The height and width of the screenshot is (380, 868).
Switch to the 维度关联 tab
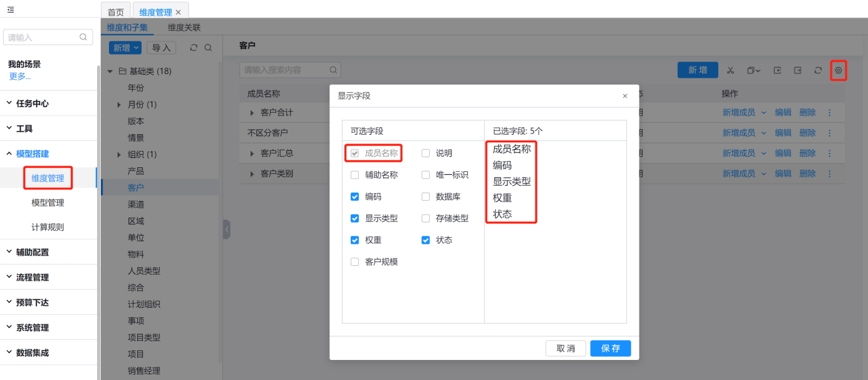[x=184, y=28]
